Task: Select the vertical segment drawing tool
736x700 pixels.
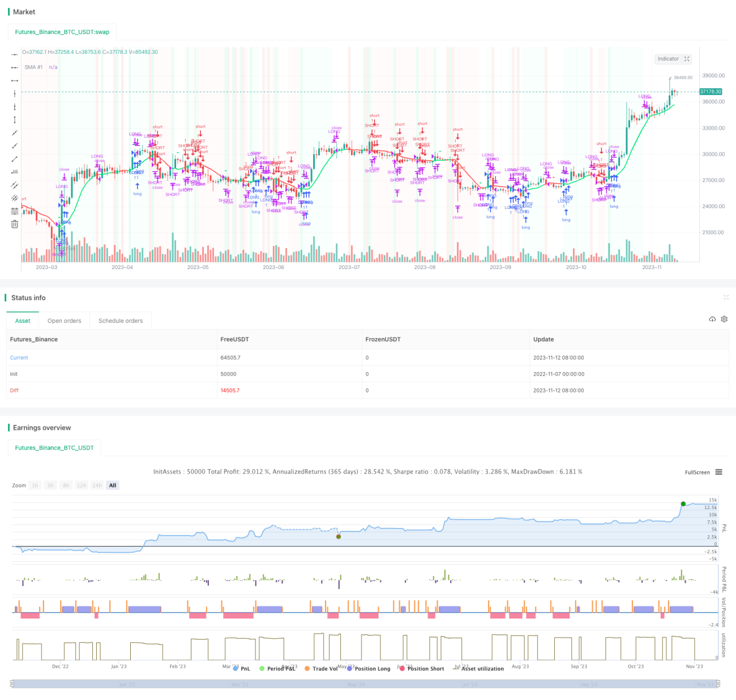Action: (15, 119)
